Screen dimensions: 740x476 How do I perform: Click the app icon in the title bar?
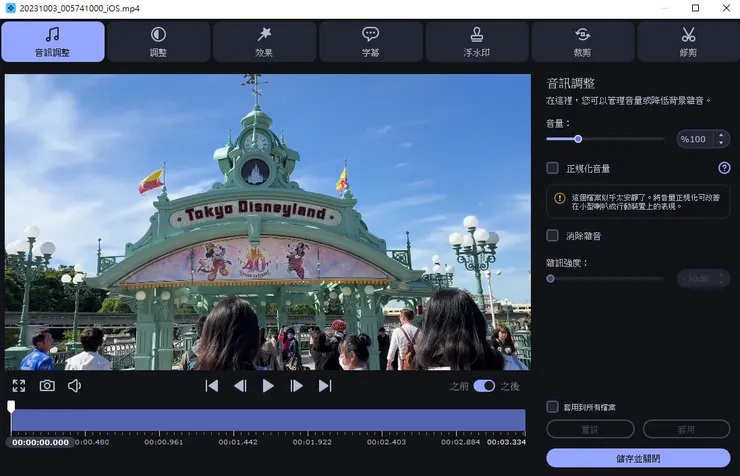click(x=10, y=8)
